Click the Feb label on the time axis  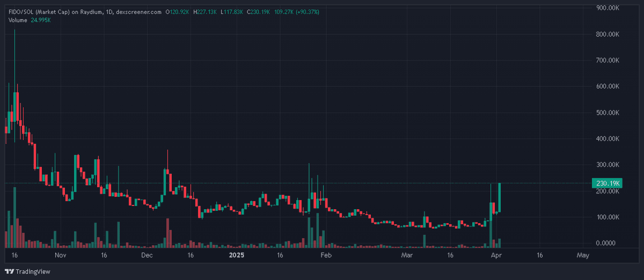pyautogui.click(x=325, y=255)
